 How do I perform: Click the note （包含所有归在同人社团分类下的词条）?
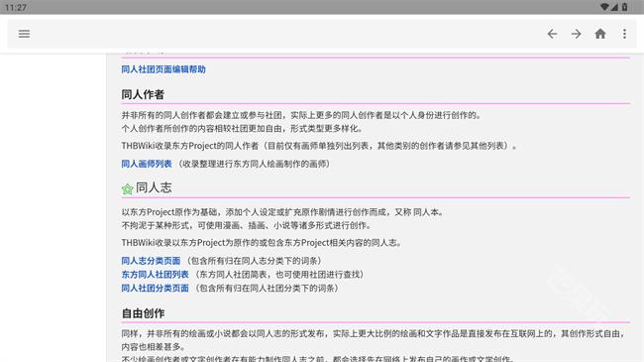(x=266, y=288)
